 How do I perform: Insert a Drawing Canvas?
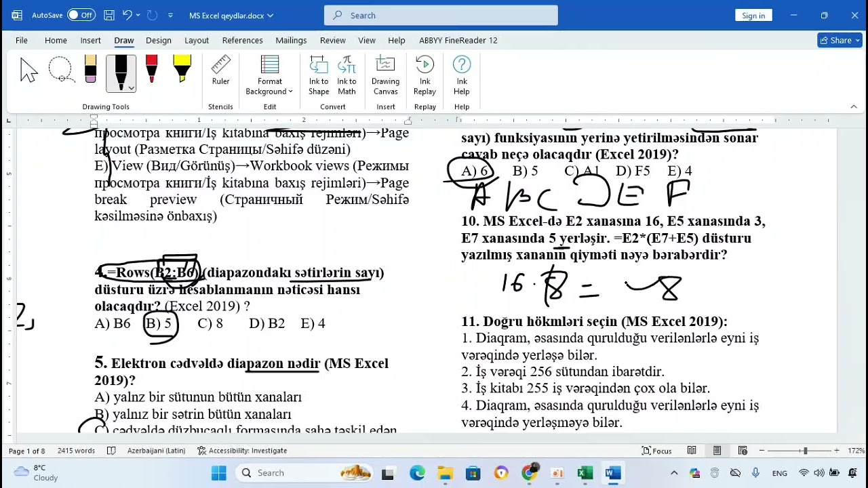click(385, 75)
